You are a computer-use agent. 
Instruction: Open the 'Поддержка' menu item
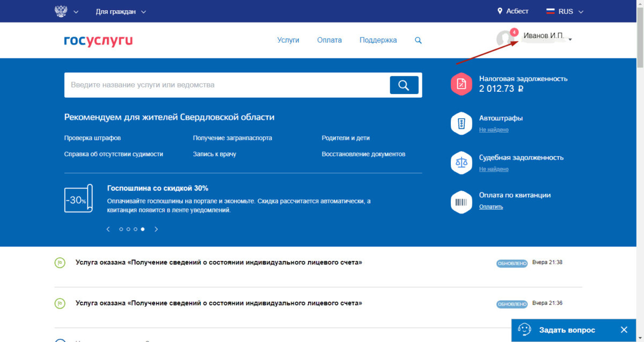tap(378, 40)
